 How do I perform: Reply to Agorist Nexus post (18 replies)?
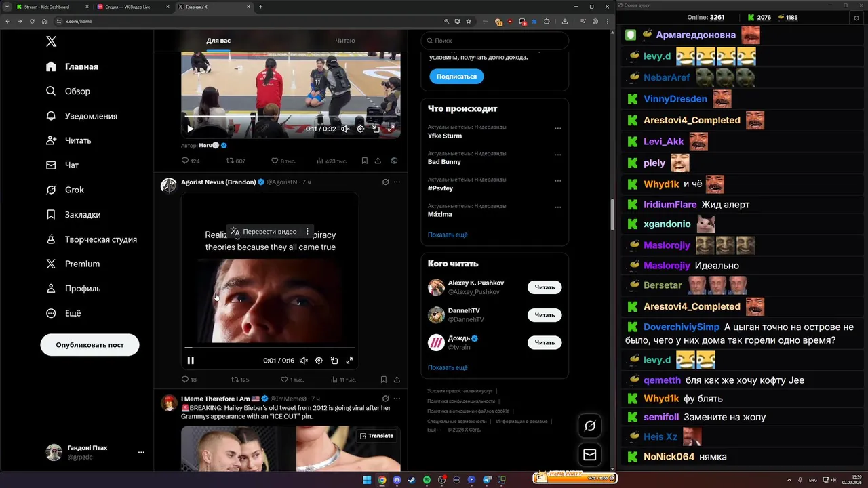click(x=189, y=380)
